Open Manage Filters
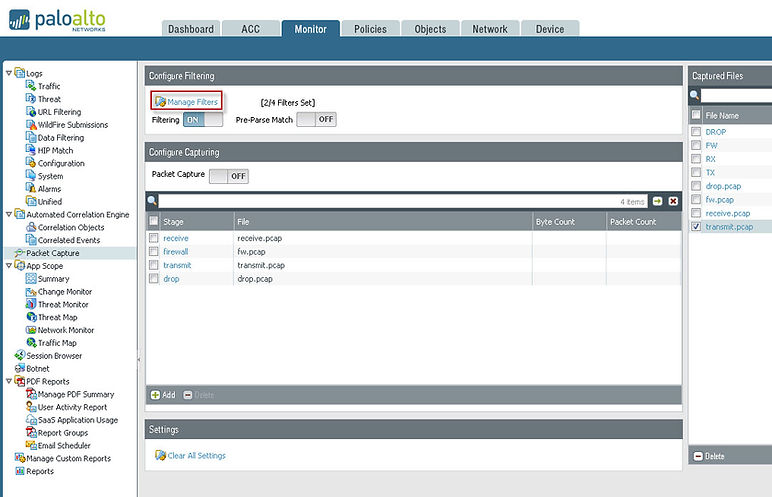This screenshot has height=497, width=772. [x=187, y=101]
